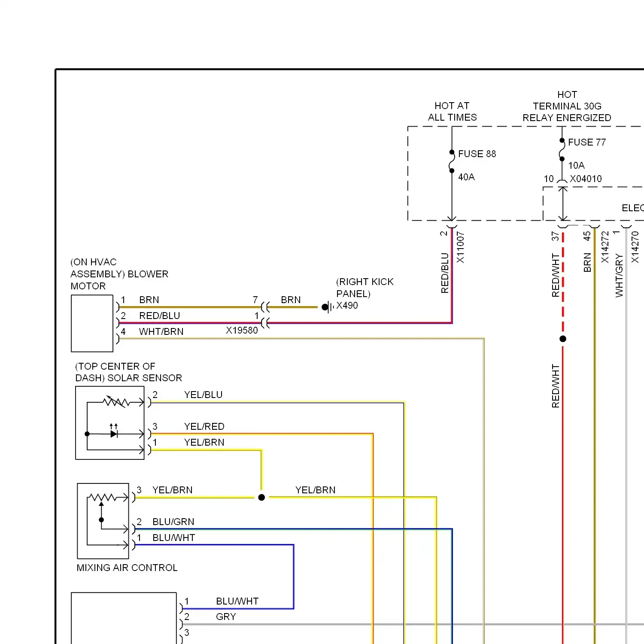Image resolution: width=644 pixels, height=644 pixels.
Task: Click the vertical RED/BLU wire label
Action: pyautogui.click(x=445, y=273)
